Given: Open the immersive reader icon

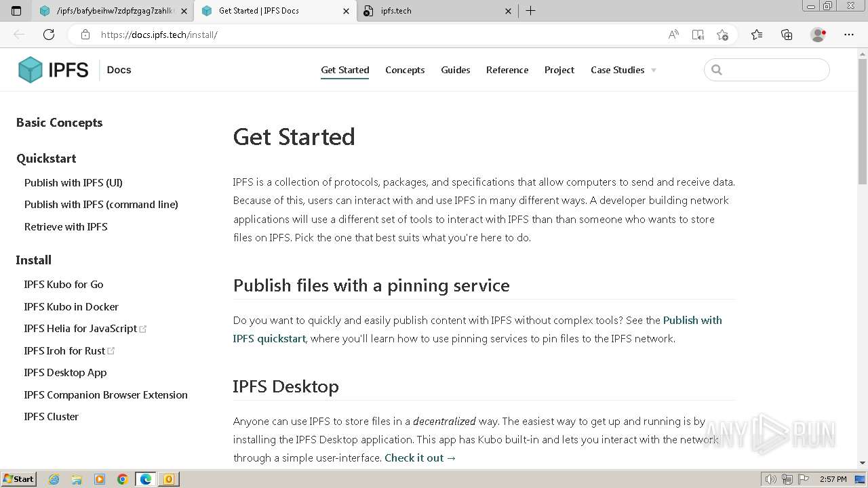Looking at the screenshot, I should [x=698, y=35].
